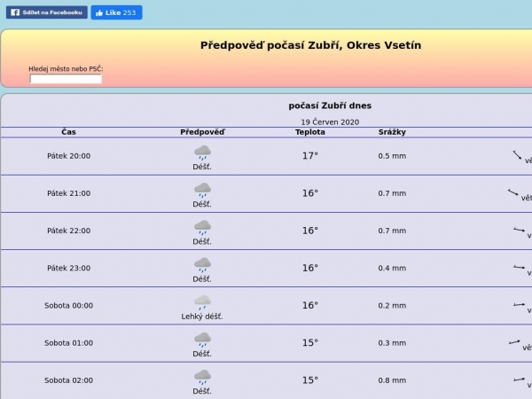
Task: Click the time cell Pátek 20:00
Action: (x=68, y=156)
